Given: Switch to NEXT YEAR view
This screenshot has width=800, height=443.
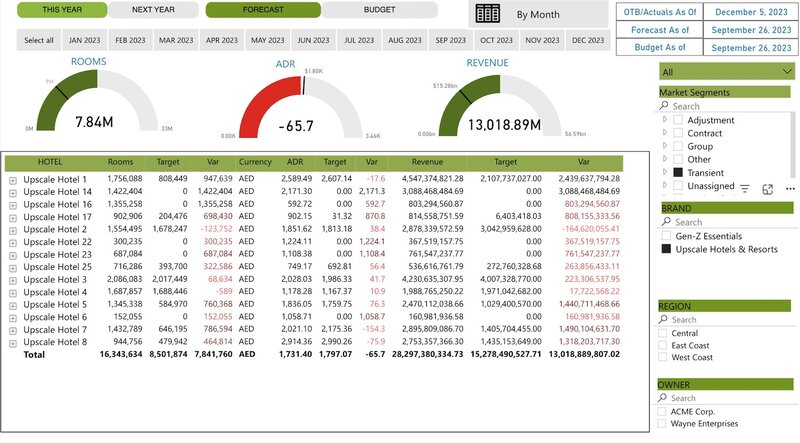Looking at the screenshot, I should (x=153, y=10).
